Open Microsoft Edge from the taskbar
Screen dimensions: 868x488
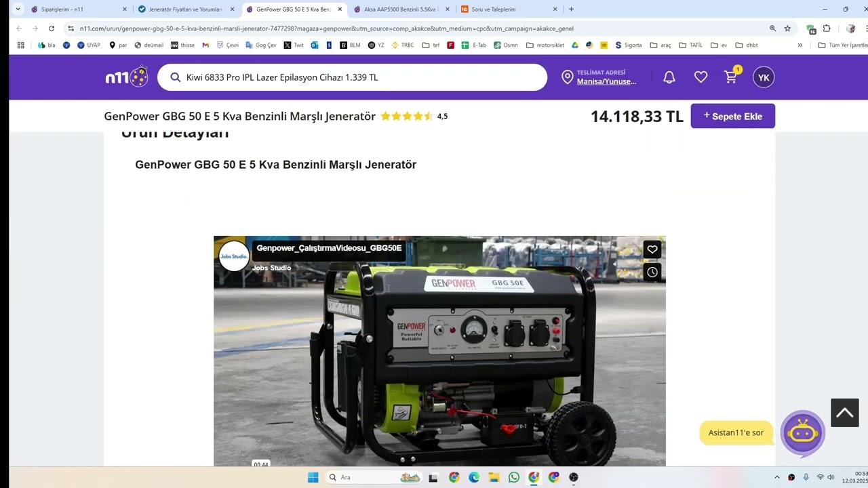click(x=474, y=477)
